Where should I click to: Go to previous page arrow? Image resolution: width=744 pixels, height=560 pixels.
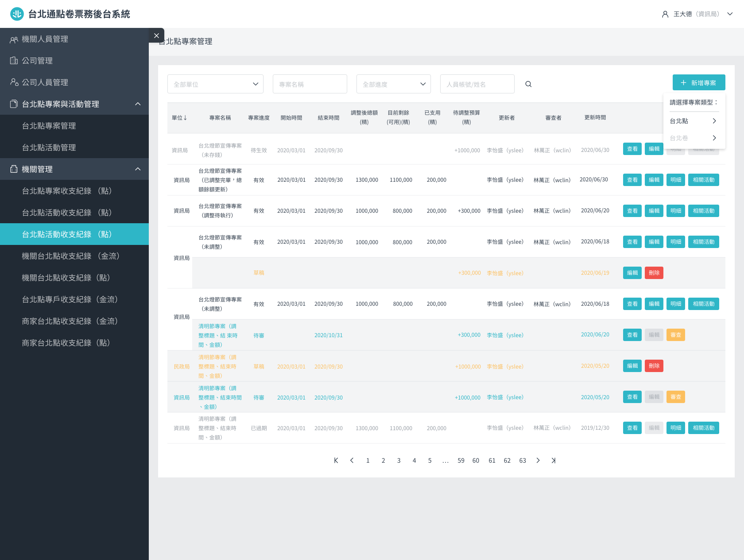pos(352,460)
